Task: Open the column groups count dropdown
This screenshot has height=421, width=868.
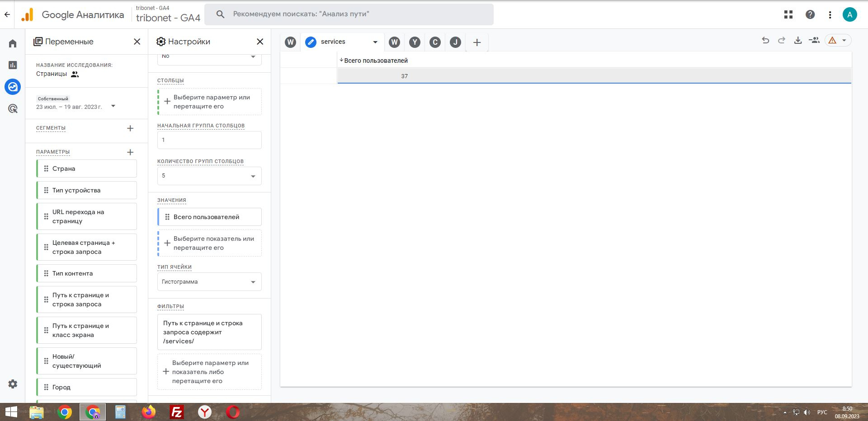Action: point(209,176)
